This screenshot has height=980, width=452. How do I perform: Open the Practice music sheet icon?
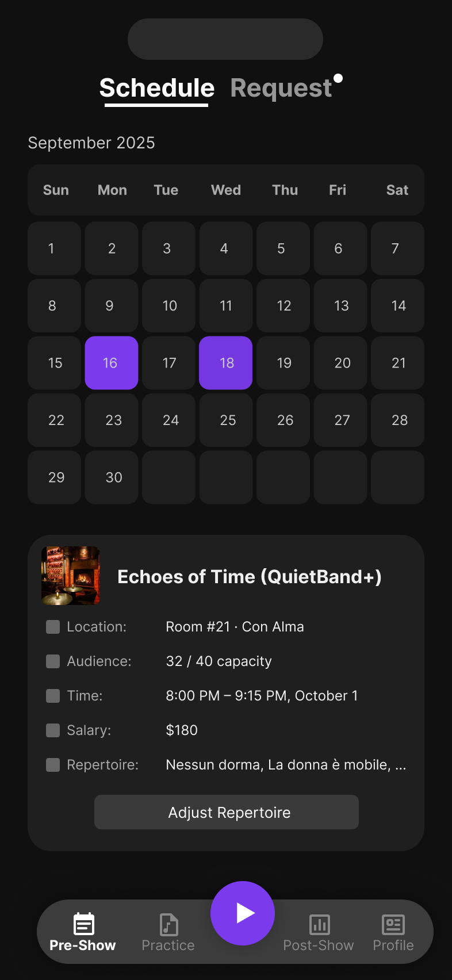click(x=168, y=924)
